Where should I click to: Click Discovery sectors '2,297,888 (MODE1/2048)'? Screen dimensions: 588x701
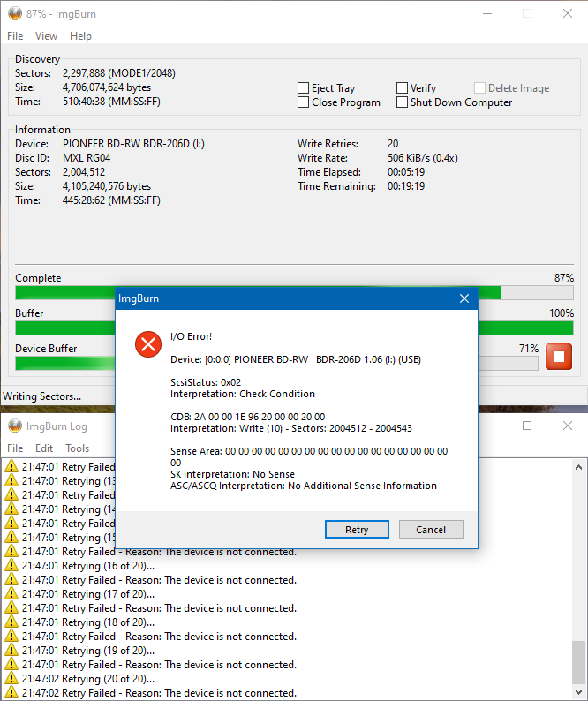tap(119, 73)
